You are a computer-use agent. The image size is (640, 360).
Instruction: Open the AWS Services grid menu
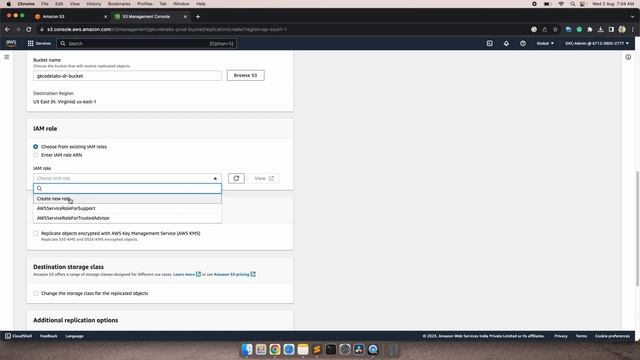(39, 43)
